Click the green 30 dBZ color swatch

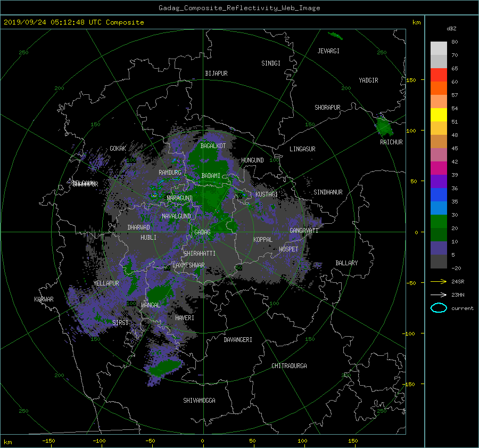point(439,222)
